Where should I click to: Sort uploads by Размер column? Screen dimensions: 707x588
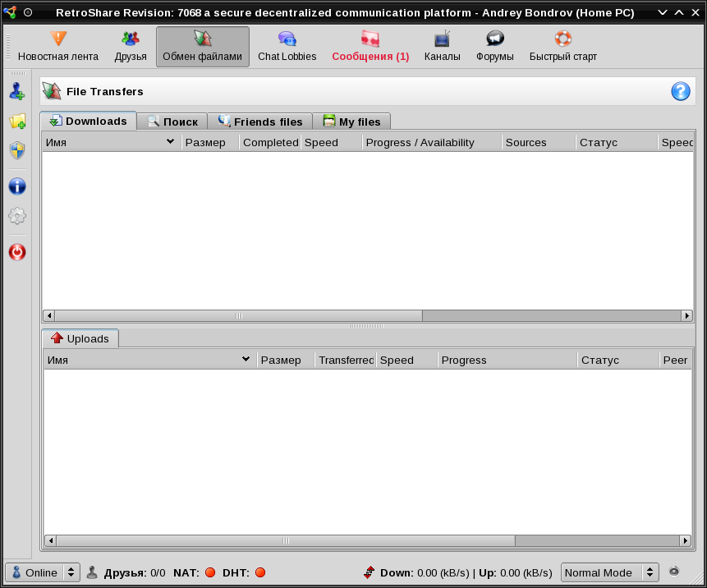tap(286, 361)
